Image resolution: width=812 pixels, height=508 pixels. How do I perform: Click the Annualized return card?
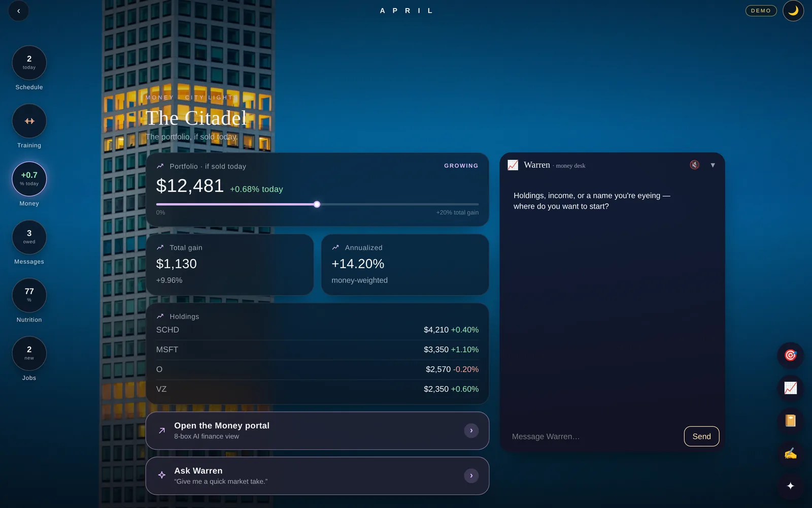pyautogui.click(x=405, y=265)
